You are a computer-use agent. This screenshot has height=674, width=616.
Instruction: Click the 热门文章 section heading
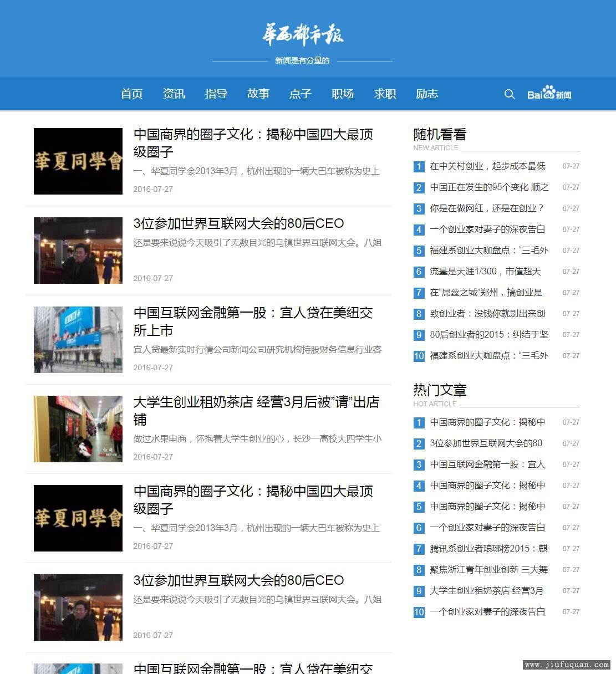point(440,390)
